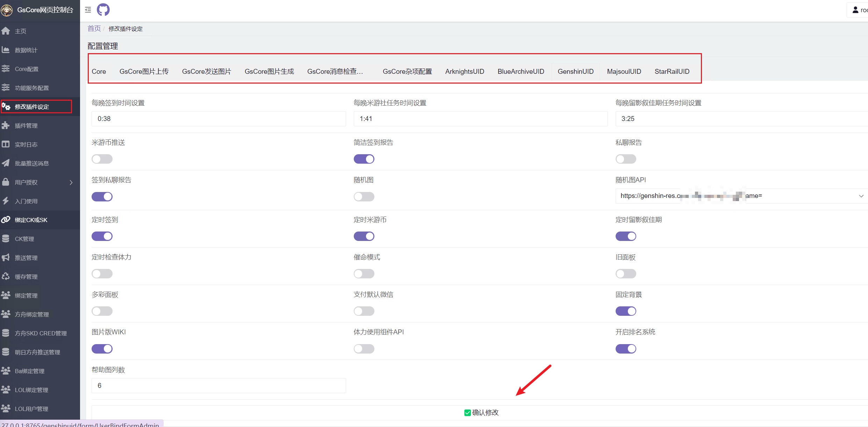
Task: Open the MajsoulUID tab
Action: (624, 71)
